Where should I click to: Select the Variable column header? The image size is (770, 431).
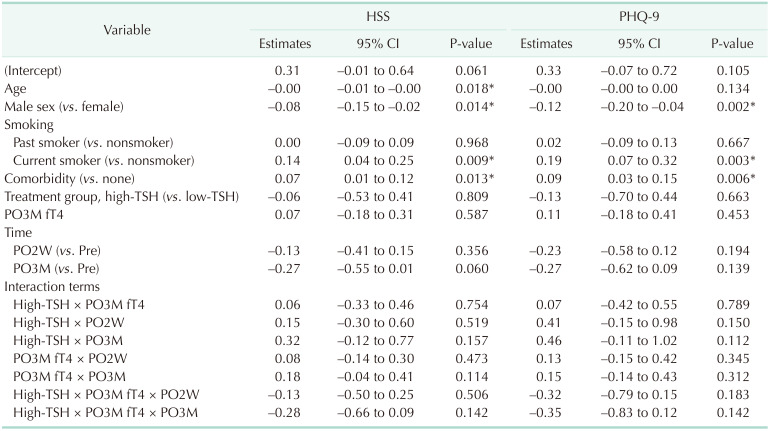point(128,30)
